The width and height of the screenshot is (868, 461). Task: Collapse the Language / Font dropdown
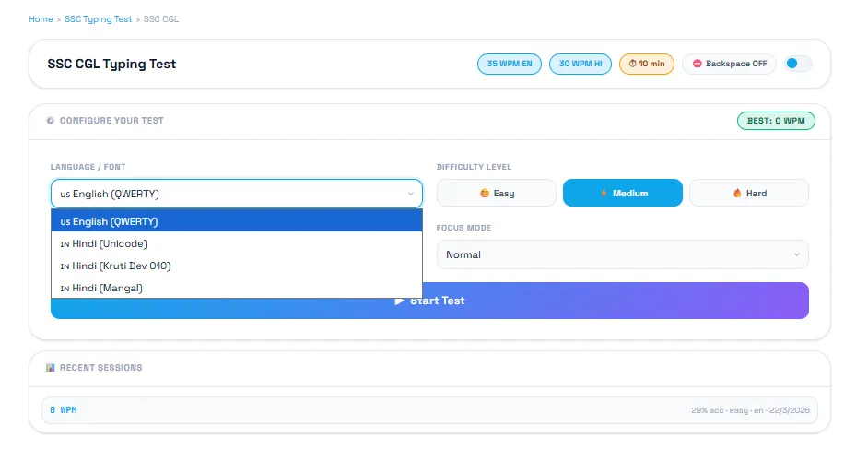click(236, 194)
